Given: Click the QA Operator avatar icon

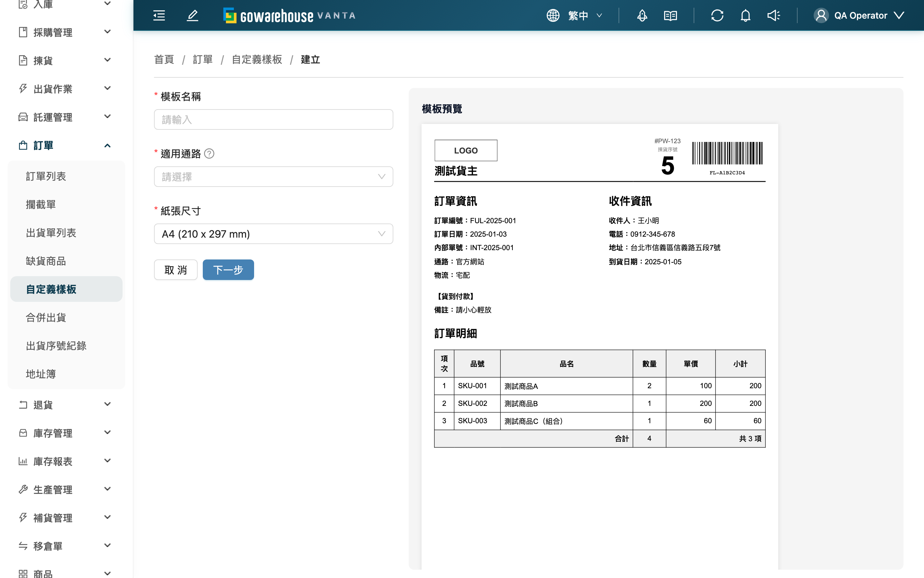Looking at the screenshot, I should [x=821, y=16].
